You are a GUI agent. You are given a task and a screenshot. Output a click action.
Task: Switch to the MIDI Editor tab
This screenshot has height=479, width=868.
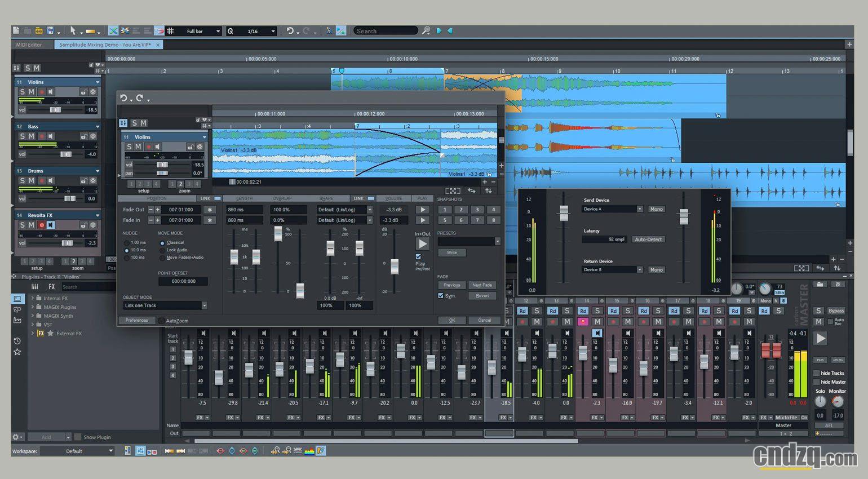tap(29, 45)
